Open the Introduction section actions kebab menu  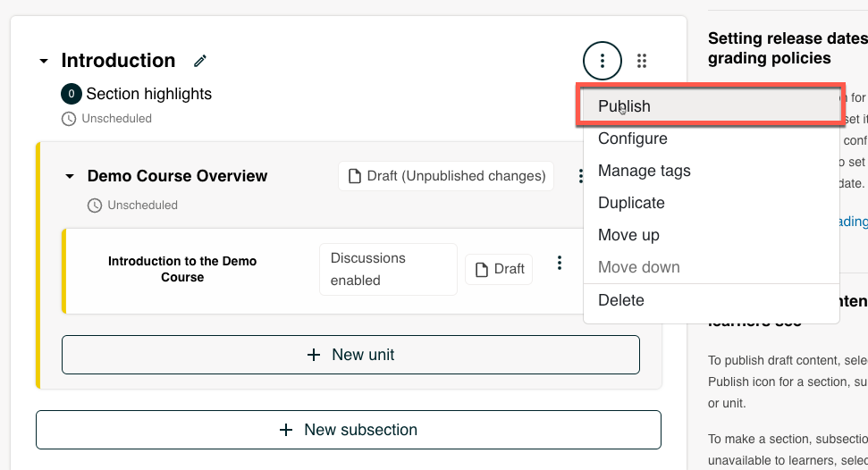click(x=603, y=61)
